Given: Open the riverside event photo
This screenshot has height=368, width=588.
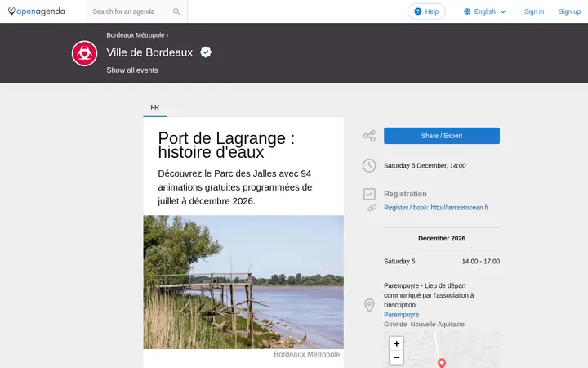Looking at the screenshot, I should tap(243, 282).
